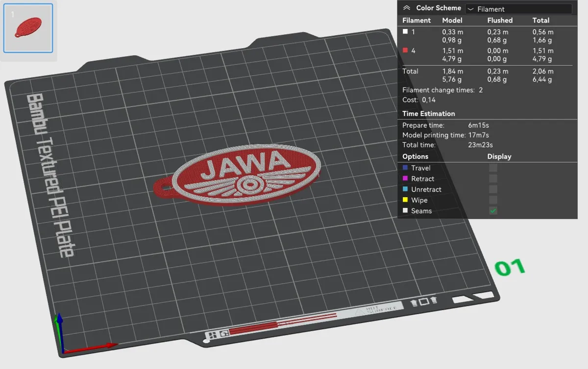Click total weight value 6,44 g
The width and height of the screenshot is (588, 369).
(542, 79)
